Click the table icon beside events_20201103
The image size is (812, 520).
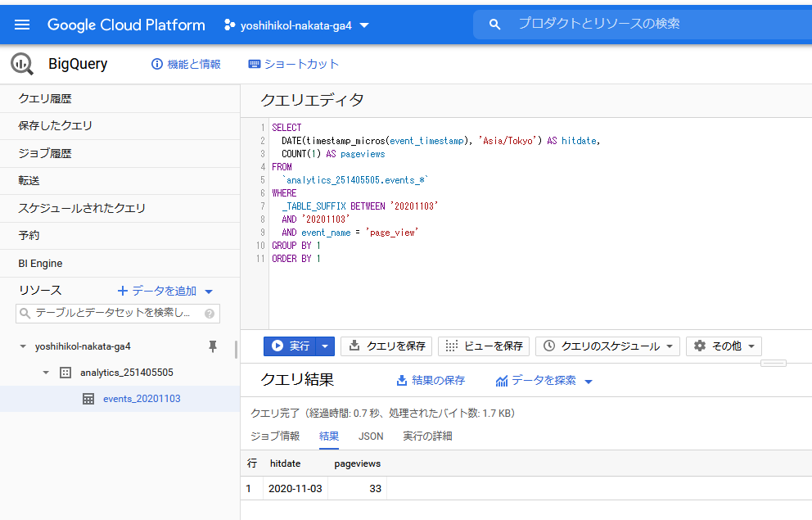coord(88,399)
